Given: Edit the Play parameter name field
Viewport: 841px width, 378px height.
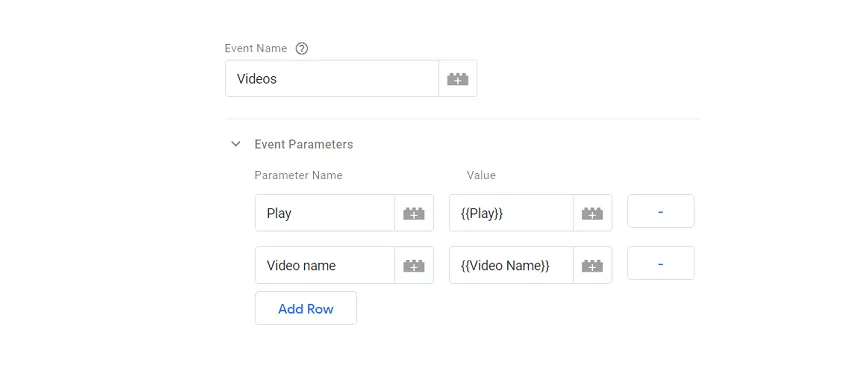Looking at the screenshot, I should 325,213.
